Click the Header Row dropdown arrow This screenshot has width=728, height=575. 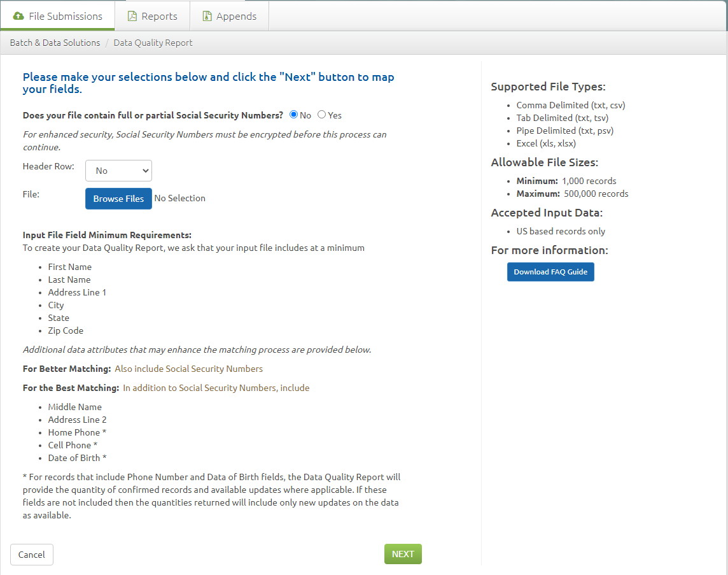coord(145,171)
